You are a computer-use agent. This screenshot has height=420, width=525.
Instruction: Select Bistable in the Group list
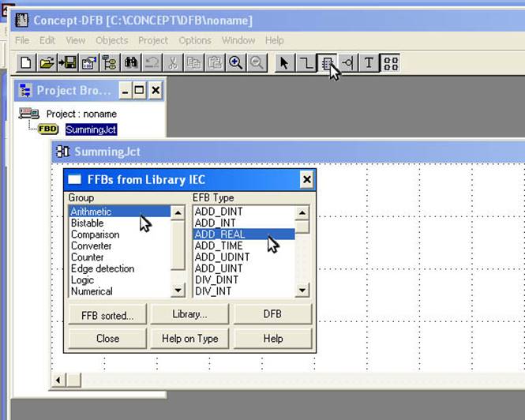click(x=119, y=223)
